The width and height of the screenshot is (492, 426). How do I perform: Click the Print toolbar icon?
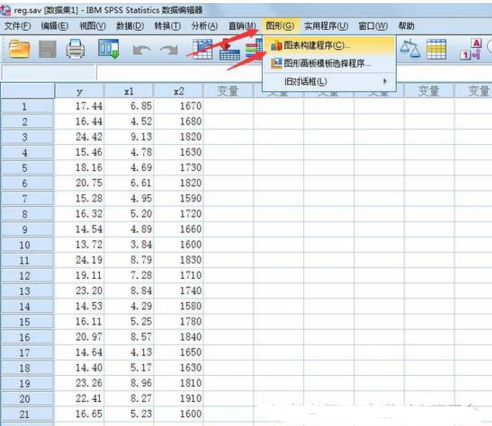75,49
